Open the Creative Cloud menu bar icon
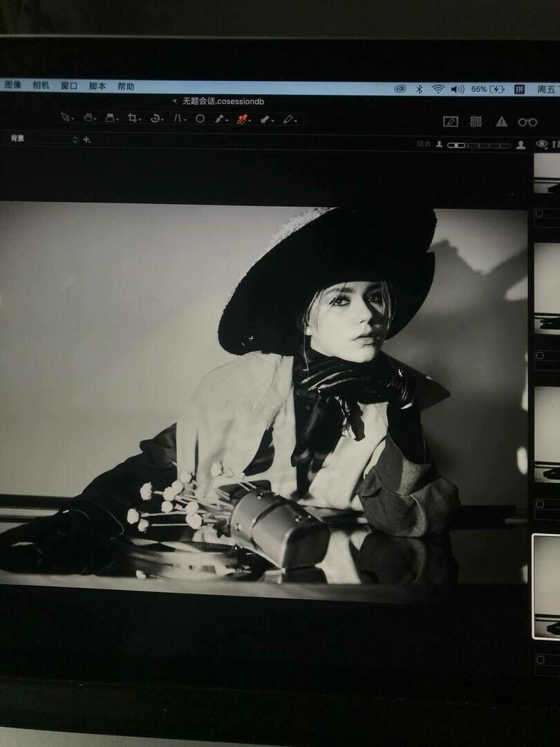Image resolution: width=560 pixels, height=747 pixels. pyautogui.click(x=400, y=89)
